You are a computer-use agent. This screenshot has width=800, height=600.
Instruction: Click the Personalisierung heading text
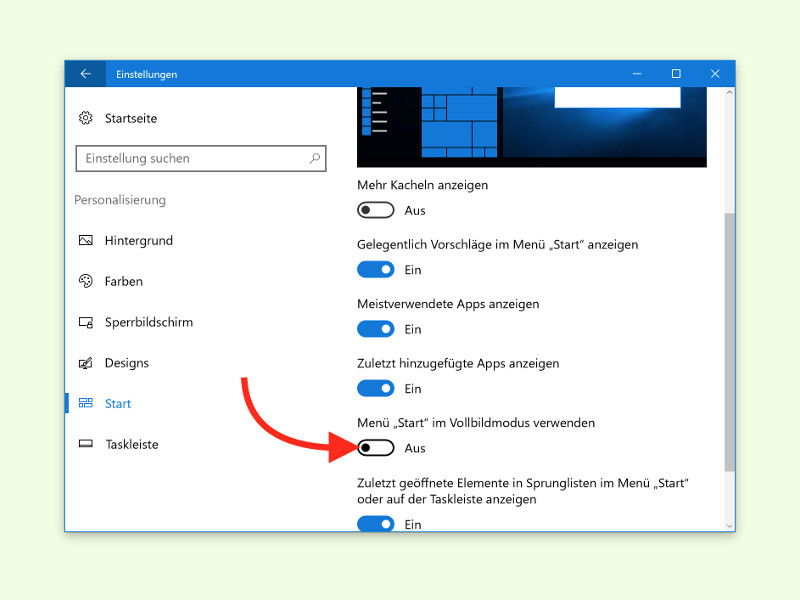tap(120, 200)
